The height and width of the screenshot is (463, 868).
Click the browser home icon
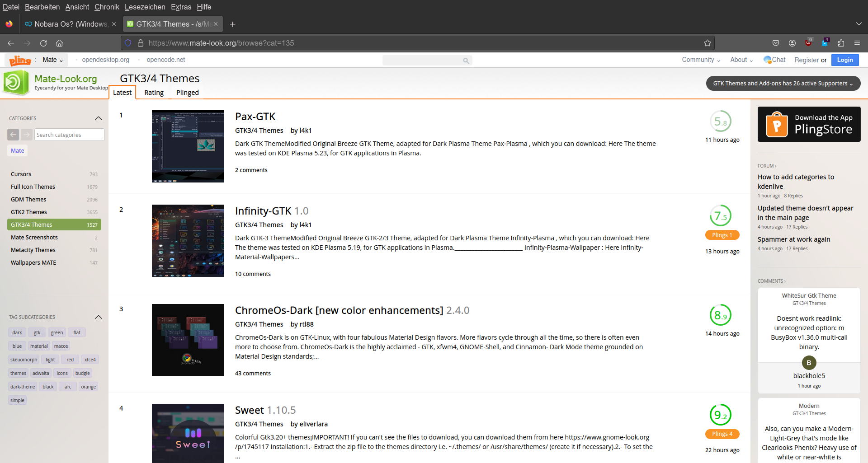pyautogui.click(x=59, y=43)
